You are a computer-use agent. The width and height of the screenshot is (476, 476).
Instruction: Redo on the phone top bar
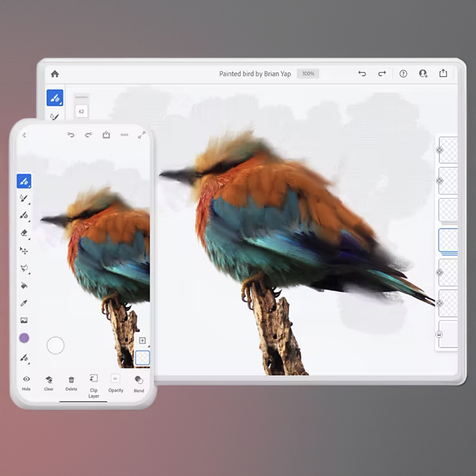pos(88,135)
